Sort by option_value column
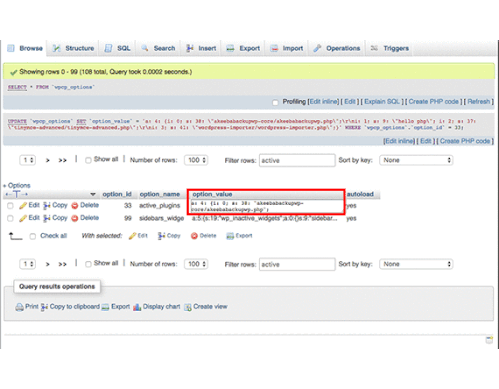The width and height of the screenshot is (499, 389). point(212,194)
